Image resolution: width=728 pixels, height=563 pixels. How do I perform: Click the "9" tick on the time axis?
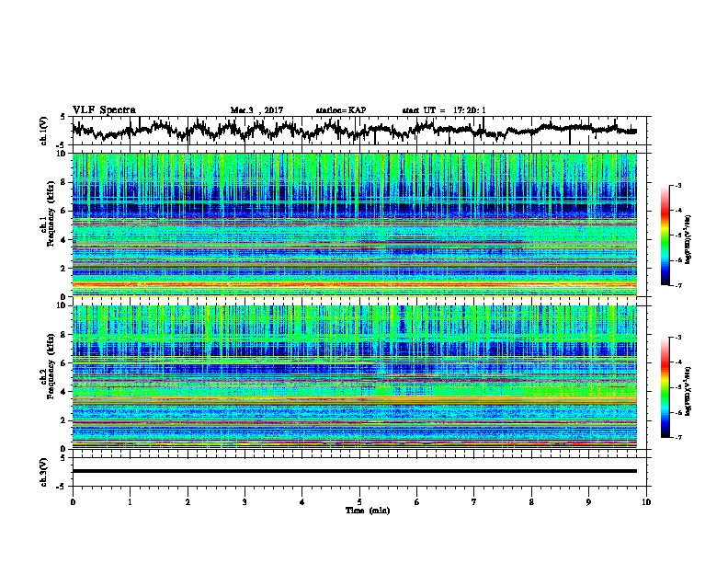tap(588, 502)
